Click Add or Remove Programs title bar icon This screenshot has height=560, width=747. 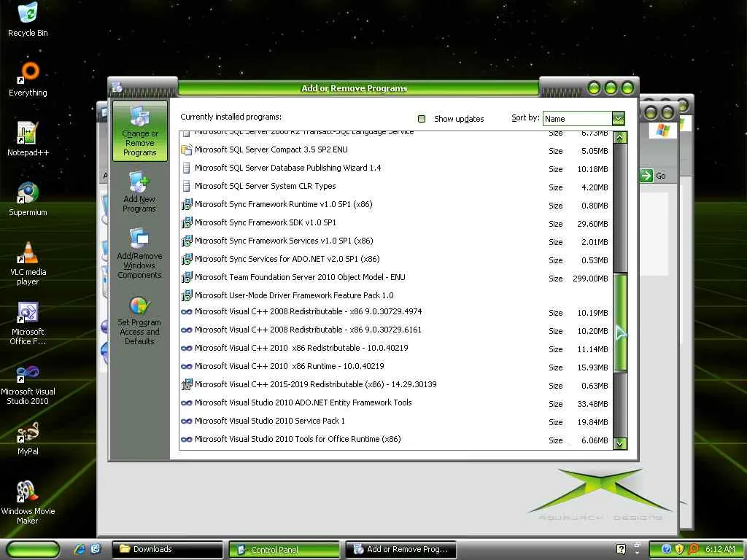(x=117, y=87)
